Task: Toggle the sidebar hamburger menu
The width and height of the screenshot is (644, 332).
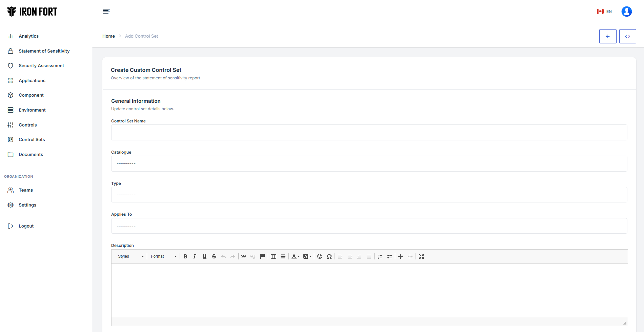Action: click(x=106, y=12)
